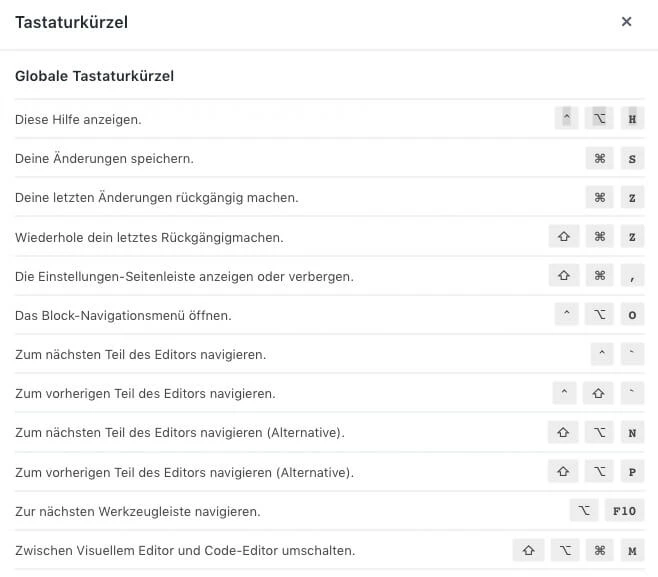The image size is (658, 577).
Task: Select the 'Diese Hilfe anzeigen' text
Action: pyautogui.click(x=78, y=120)
